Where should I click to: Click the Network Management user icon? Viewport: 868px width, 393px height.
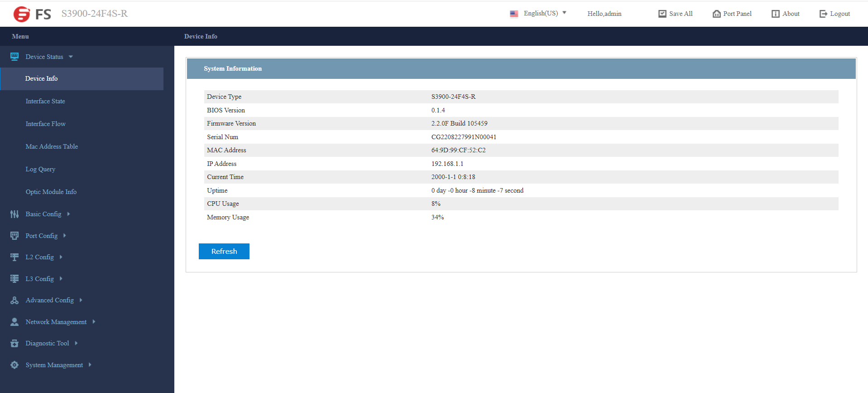(14, 322)
